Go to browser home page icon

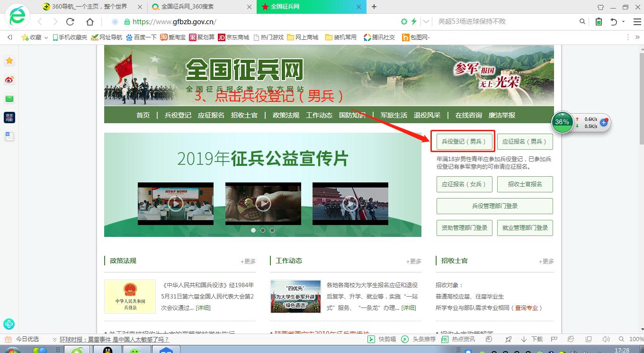[x=90, y=22]
